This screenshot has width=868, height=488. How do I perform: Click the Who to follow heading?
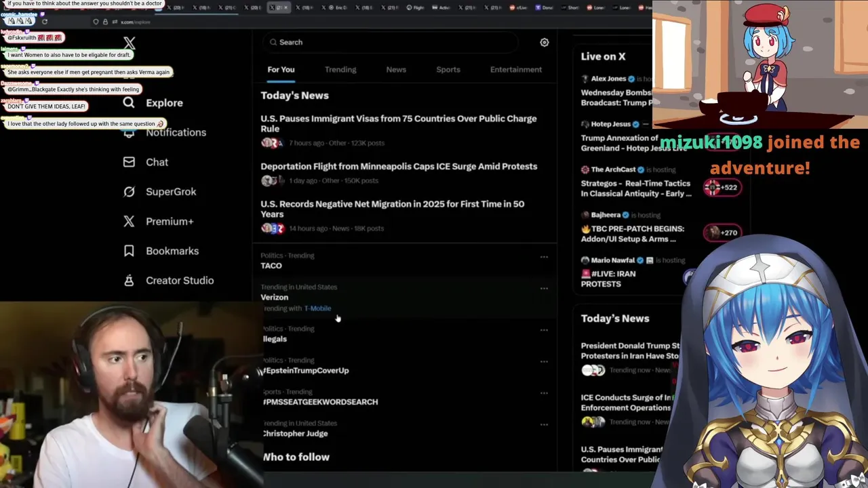296,457
